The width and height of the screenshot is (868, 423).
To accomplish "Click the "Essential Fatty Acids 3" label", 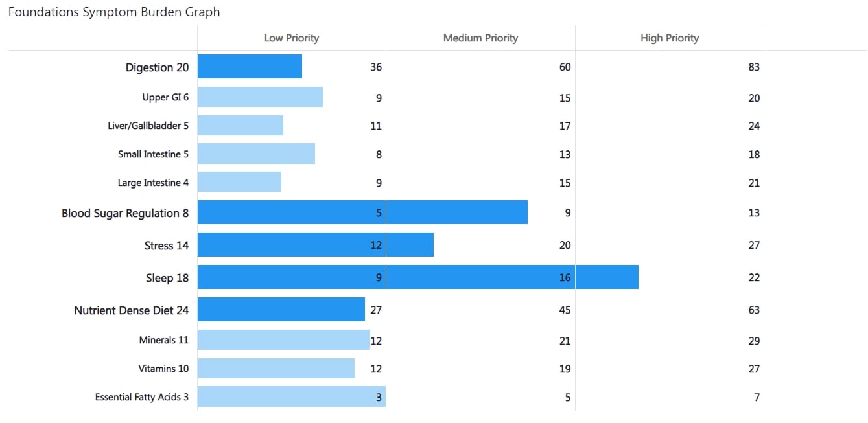I will (142, 397).
